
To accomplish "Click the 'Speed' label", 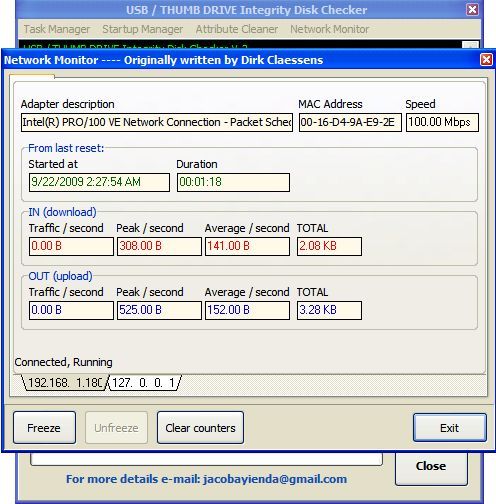I will coord(420,104).
